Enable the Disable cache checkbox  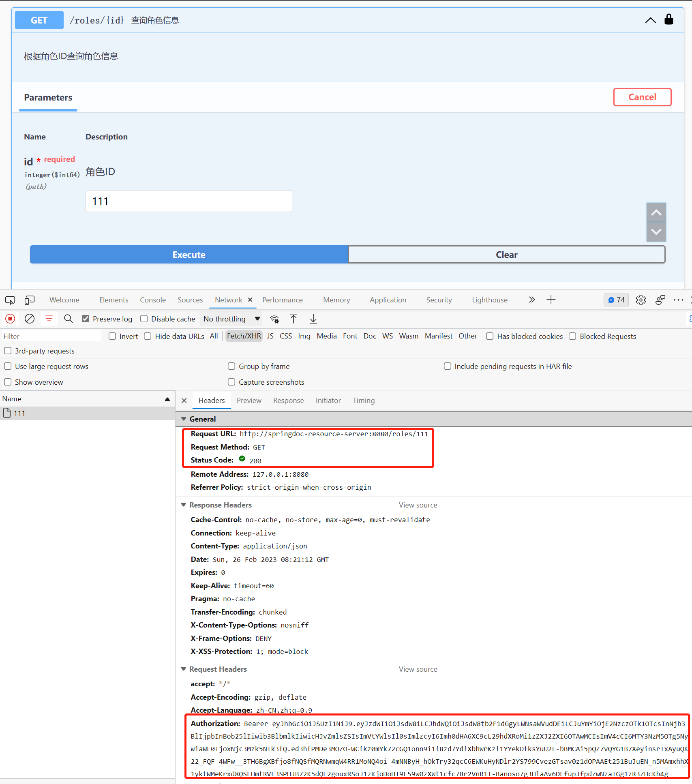144,319
